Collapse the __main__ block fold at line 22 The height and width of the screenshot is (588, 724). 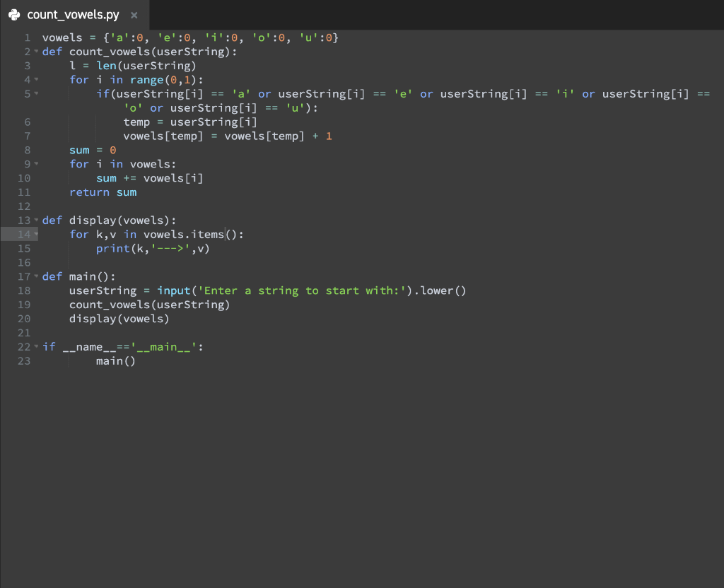(36, 346)
